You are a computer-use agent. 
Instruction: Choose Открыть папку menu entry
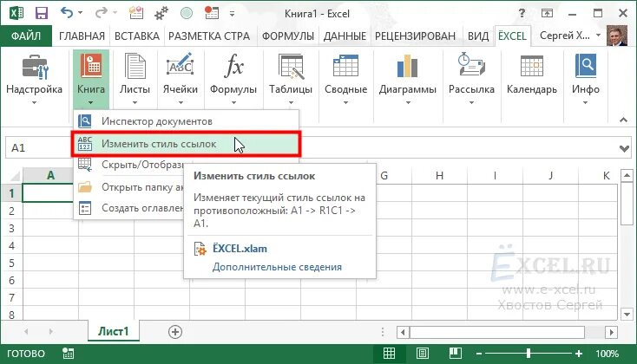point(129,187)
